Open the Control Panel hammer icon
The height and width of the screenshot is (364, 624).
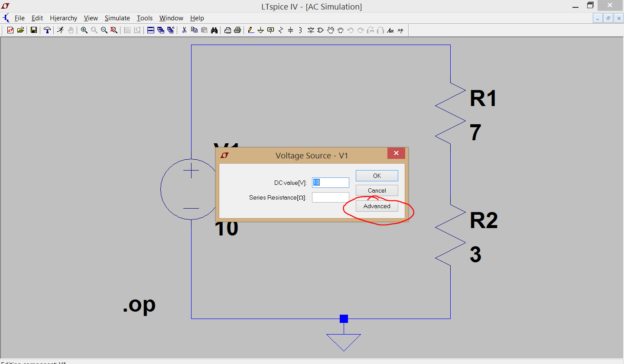(47, 30)
